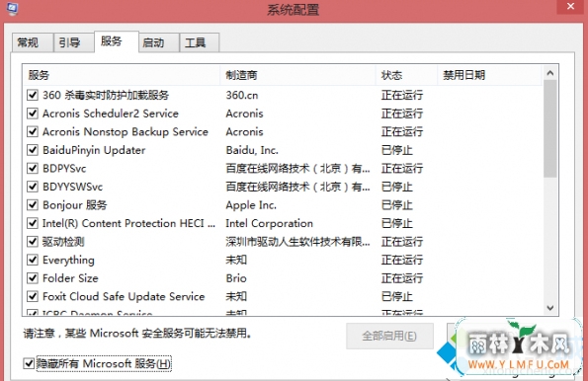Screen dimensions: 588x381
Task: Click 正在运行 status of 360 杀毒 row
Action: [x=402, y=95]
